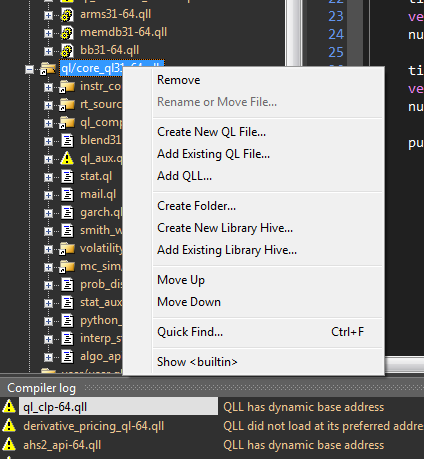The image size is (424, 459).
Task: Click the Compiler log panel title
Action: click(42, 388)
